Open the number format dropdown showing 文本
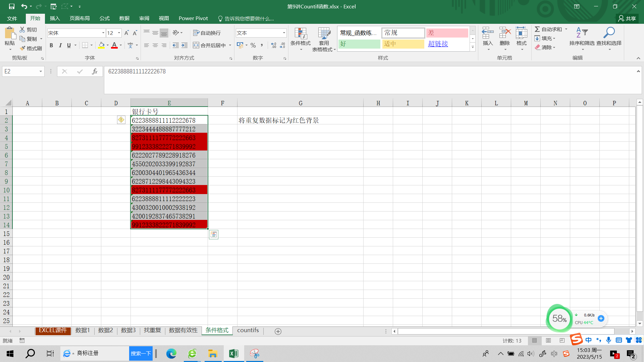 tap(284, 33)
